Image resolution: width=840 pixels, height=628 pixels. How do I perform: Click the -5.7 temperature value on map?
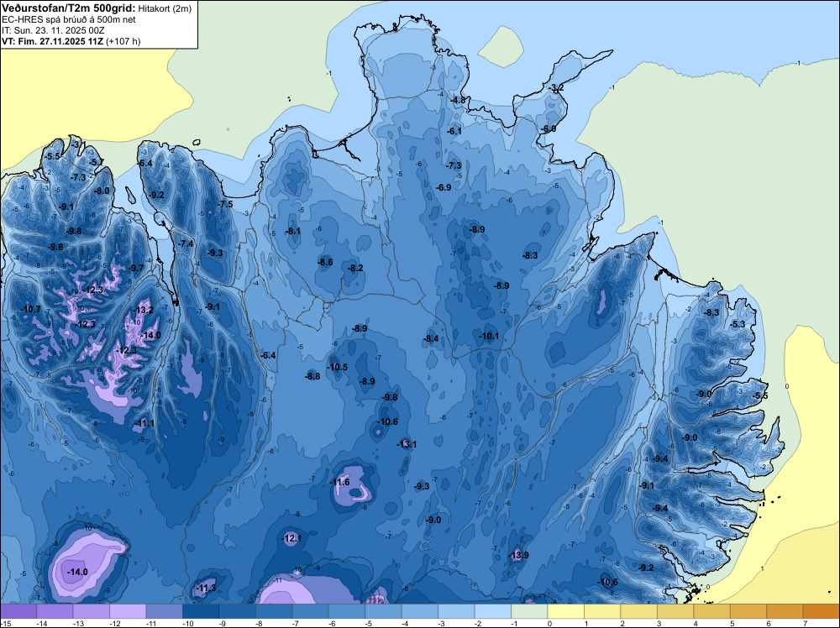click(96, 162)
